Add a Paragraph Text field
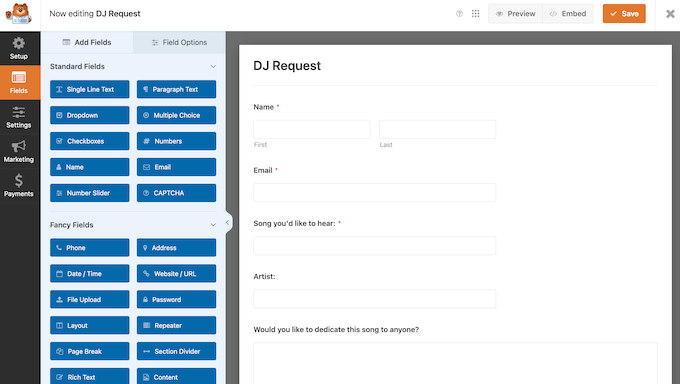This screenshot has width=680, height=384. point(176,89)
